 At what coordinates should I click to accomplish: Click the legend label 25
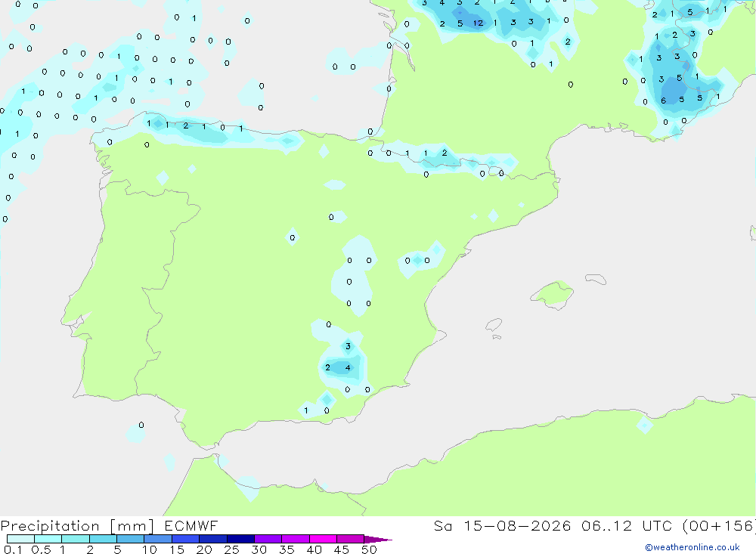pos(232,549)
